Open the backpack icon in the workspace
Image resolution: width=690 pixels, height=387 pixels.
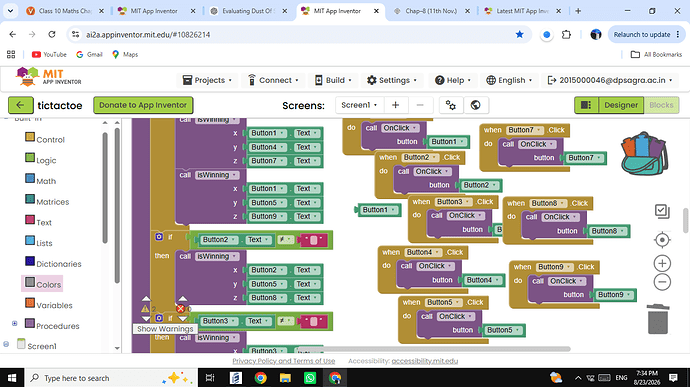(x=644, y=153)
